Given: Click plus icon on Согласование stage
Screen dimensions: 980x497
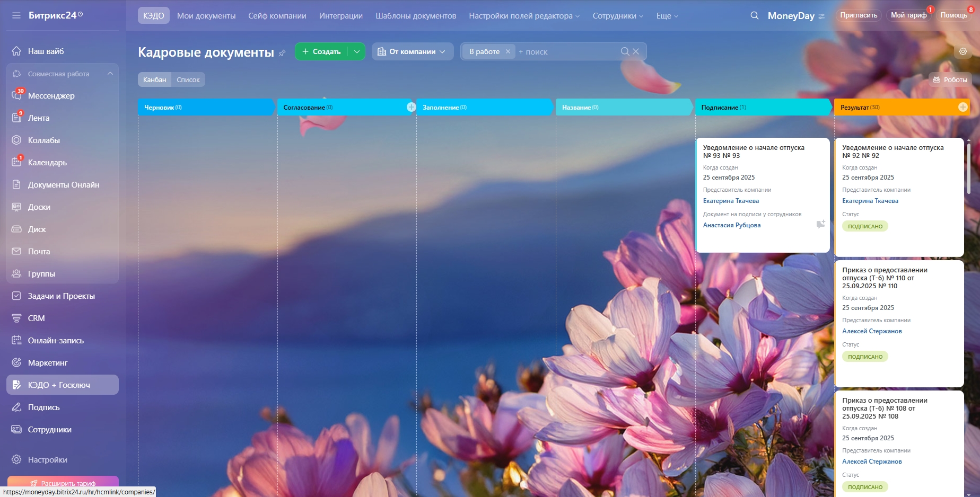Looking at the screenshot, I should [411, 107].
